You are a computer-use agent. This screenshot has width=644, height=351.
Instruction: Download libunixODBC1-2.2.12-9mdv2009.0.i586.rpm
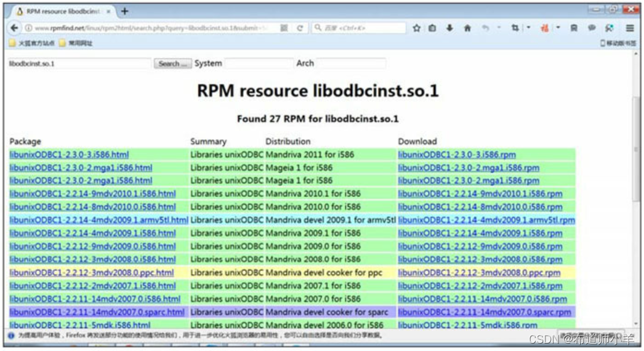(480, 246)
